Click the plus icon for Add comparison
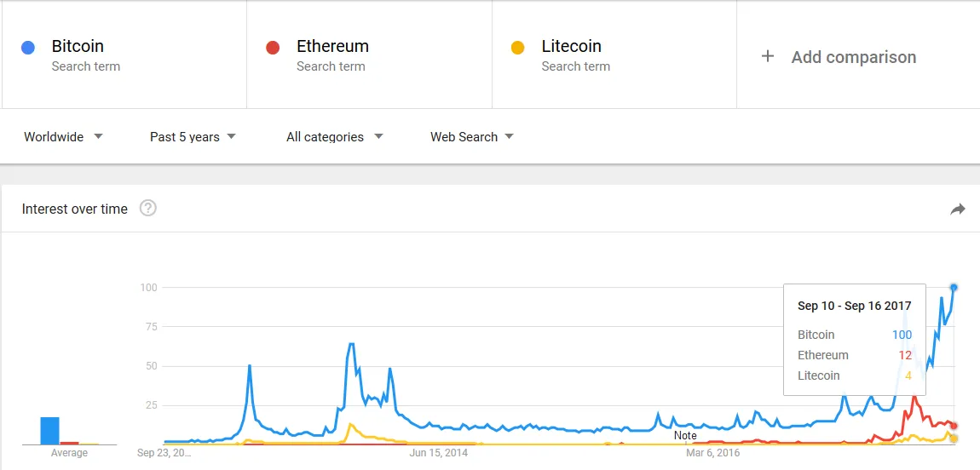Viewport: 980px width, 470px height. (x=768, y=56)
